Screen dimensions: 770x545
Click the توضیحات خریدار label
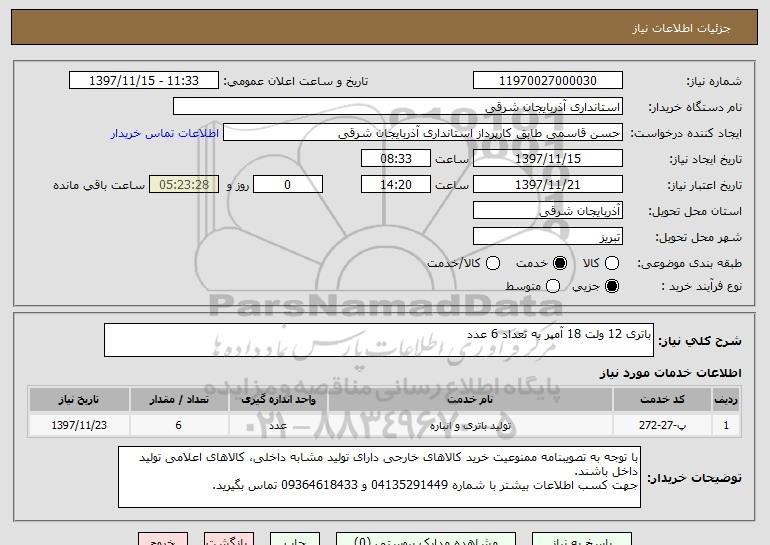(694, 478)
